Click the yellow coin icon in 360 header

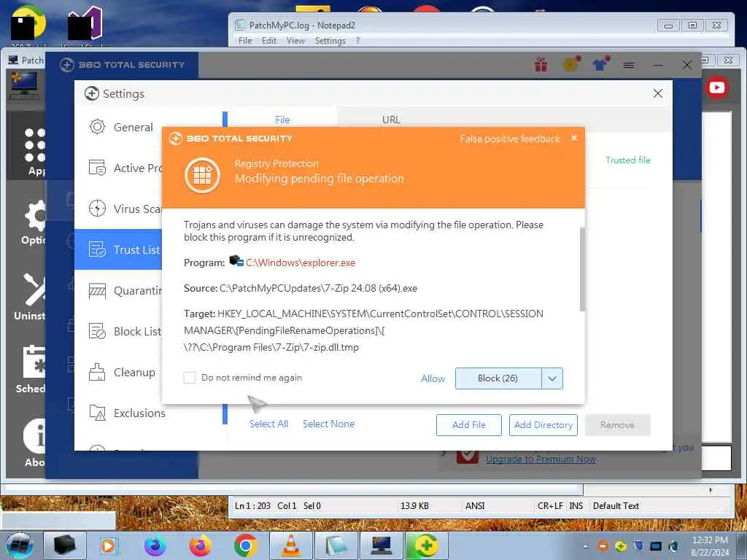coord(571,64)
